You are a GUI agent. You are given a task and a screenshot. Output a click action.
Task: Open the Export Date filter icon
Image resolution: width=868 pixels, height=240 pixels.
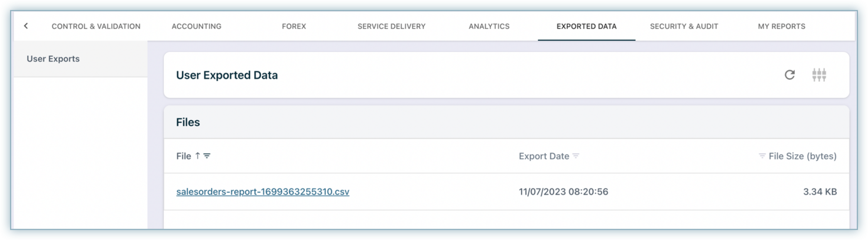[576, 156]
